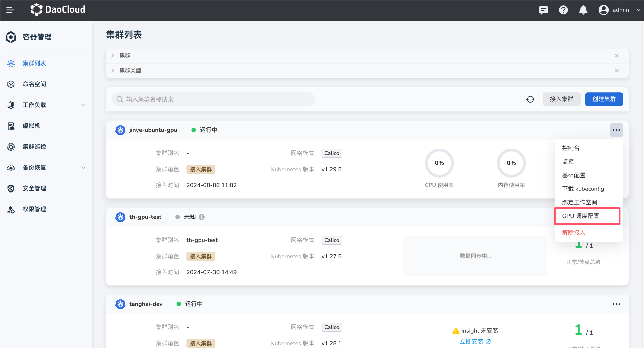Click the refresh cluster list icon
This screenshot has width=644, height=348.
tap(530, 99)
